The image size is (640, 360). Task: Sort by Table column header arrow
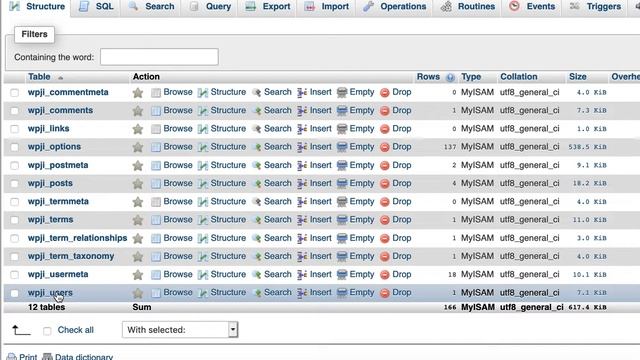(60, 78)
